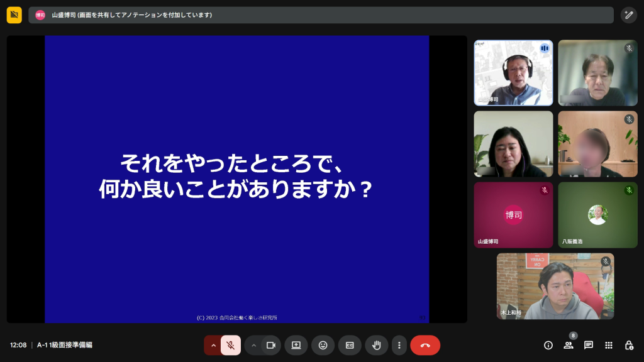Open meeting details info icon
Screen dimensions: 644x362
click(548, 345)
